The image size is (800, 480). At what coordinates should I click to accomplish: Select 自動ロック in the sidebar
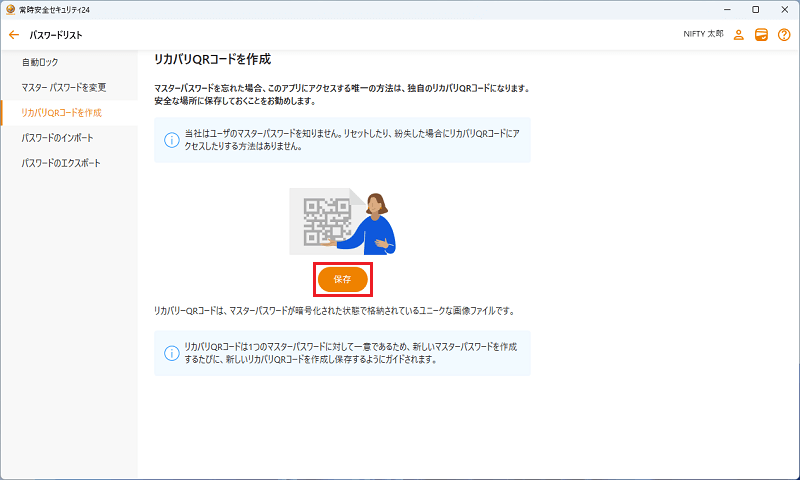pyautogui.click(x=69, y=62)
